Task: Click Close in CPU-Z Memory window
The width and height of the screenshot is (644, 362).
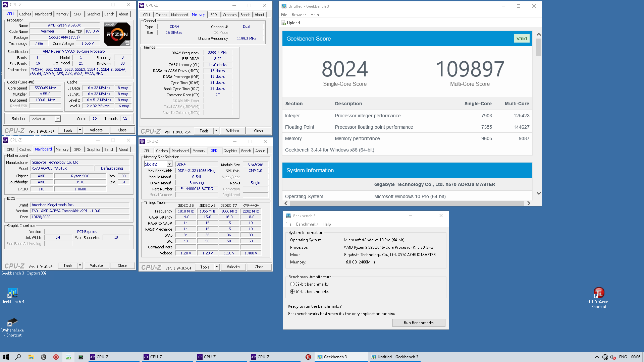Action: pos(258,131)
